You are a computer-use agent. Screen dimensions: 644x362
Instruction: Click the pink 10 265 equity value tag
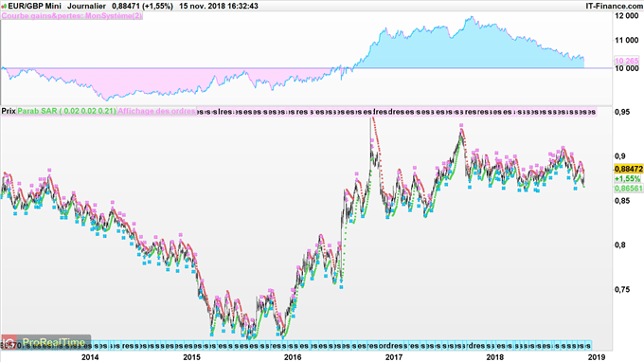[x=626, y=61]
